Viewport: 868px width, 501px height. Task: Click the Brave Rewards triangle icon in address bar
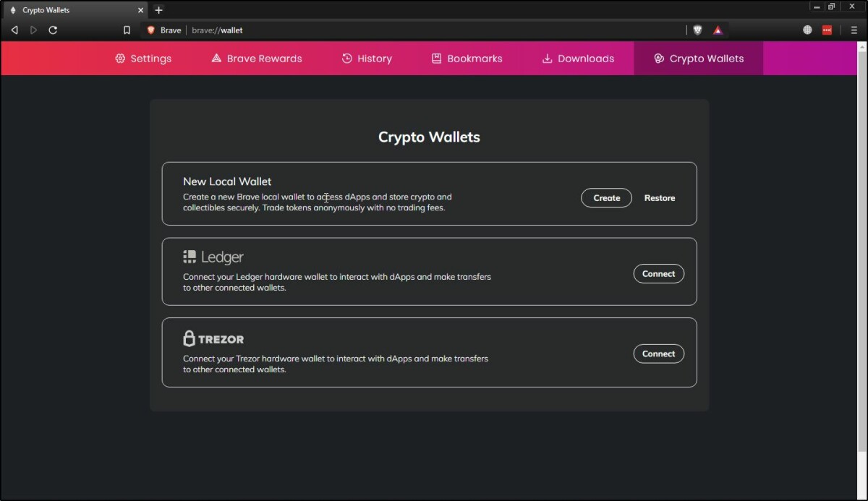(718, 30)
